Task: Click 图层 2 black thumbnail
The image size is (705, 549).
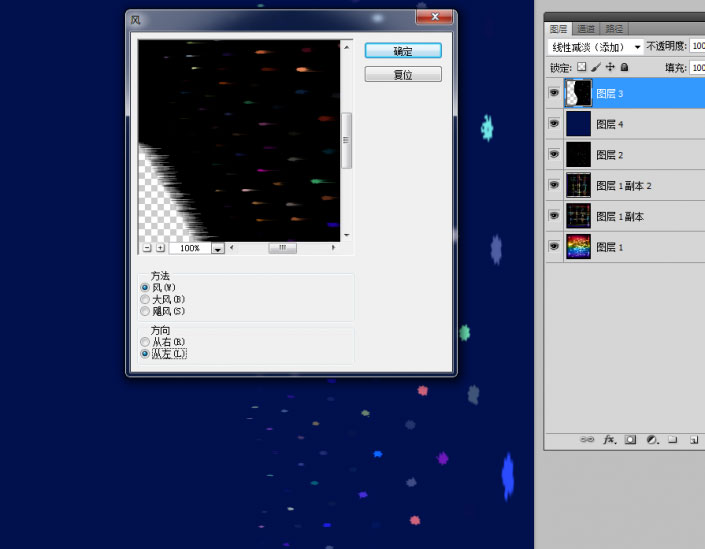Action: (578, 155)
